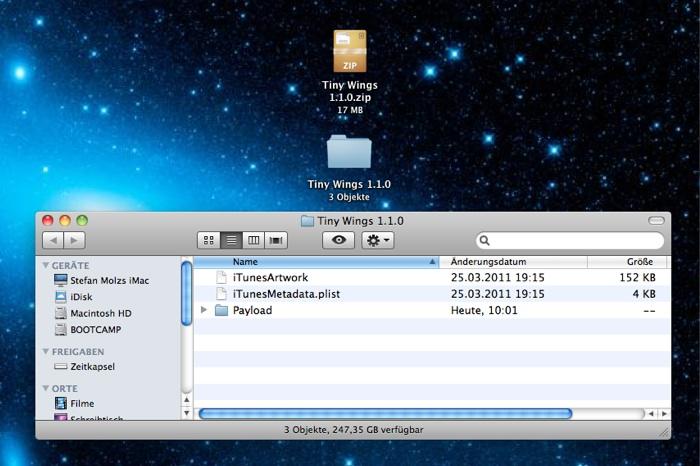The width and height of the screenshot is (700, 466).
Task: Click status text 3 Objekte, 247,35 GB verfügbar
Action: pos(354,430)
